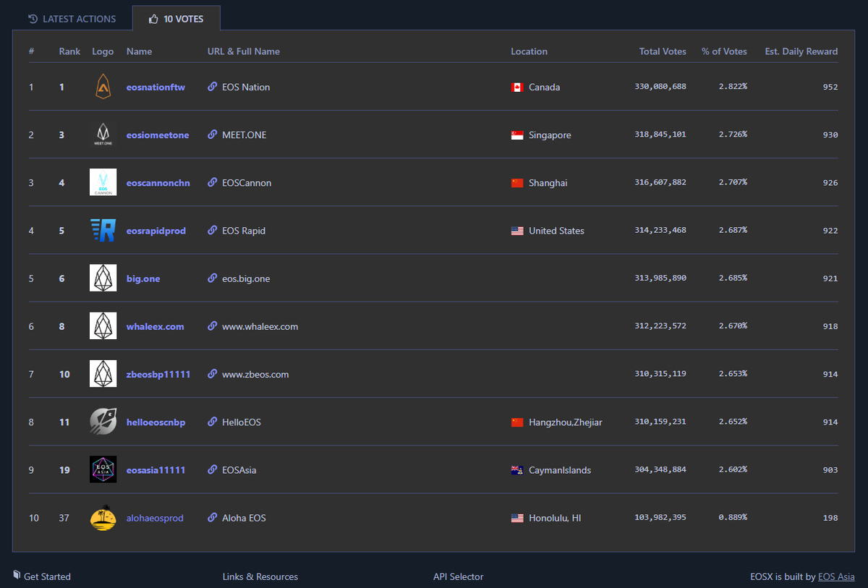Screen dimensions: 868x588
Task: Click the EOSCannon logo
Action: coord(103,182)
